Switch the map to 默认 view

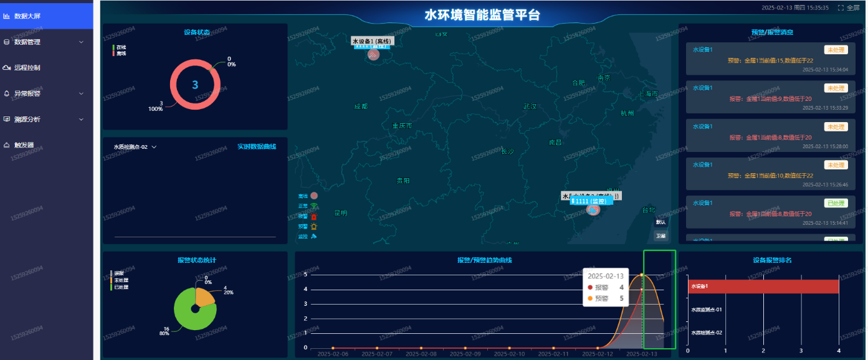tap(661, 222)
